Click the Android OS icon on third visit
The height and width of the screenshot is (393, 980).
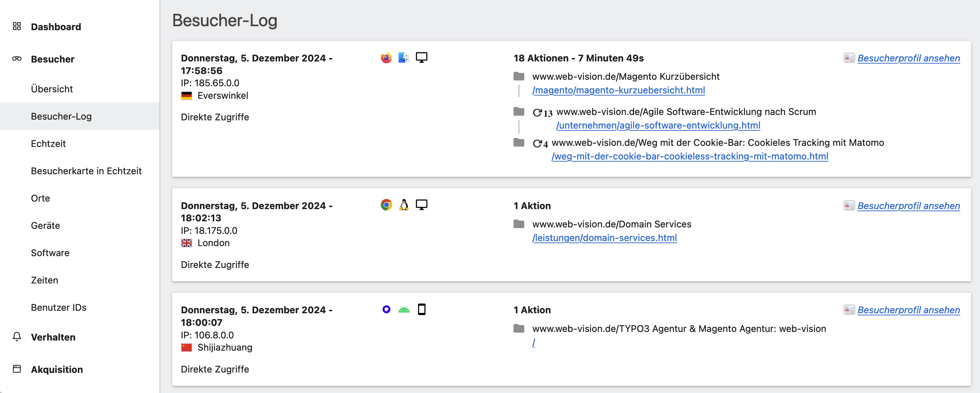click(x=404, y=310)
